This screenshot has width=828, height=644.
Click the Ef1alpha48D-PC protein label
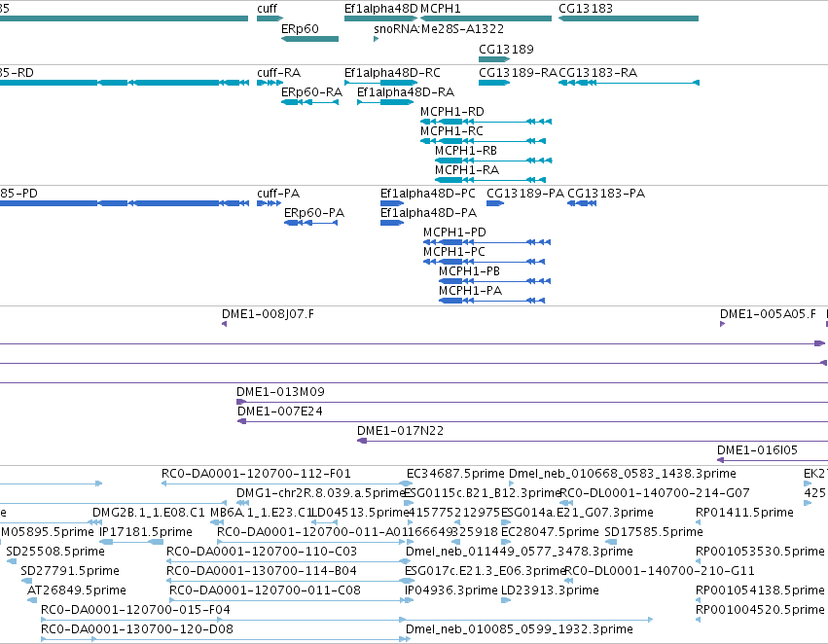428,194
